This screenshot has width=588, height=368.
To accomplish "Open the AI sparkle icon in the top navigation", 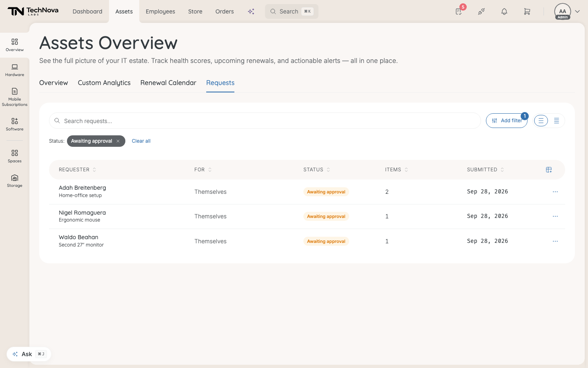I will coord(251,11).
